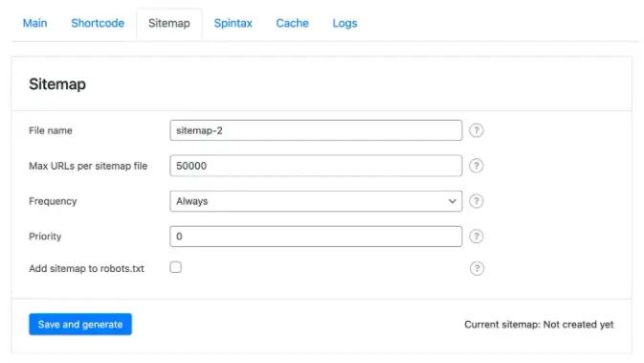The width and height of the screenshot is (644, 363).
Task: Click the Priority input field
Action: pyautogui.click(x=316, y=237)
